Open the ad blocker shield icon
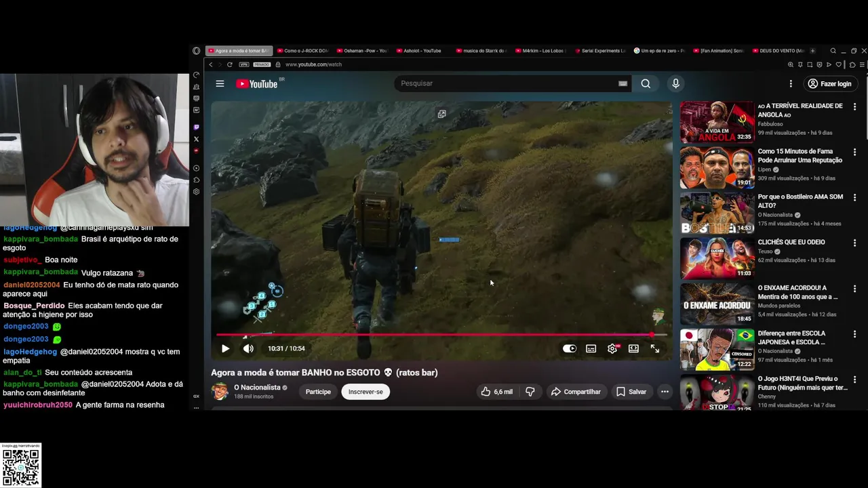Viewport: 868px width, 488px height. [819, 64]
